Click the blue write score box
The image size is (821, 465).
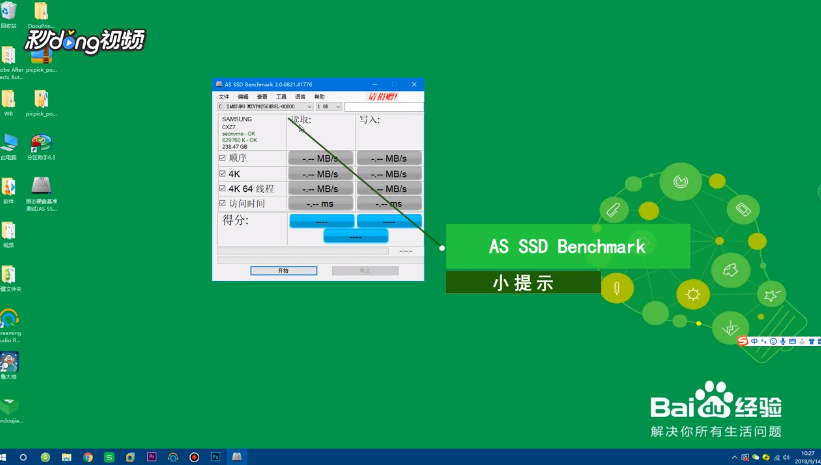(x=389, y=221)
